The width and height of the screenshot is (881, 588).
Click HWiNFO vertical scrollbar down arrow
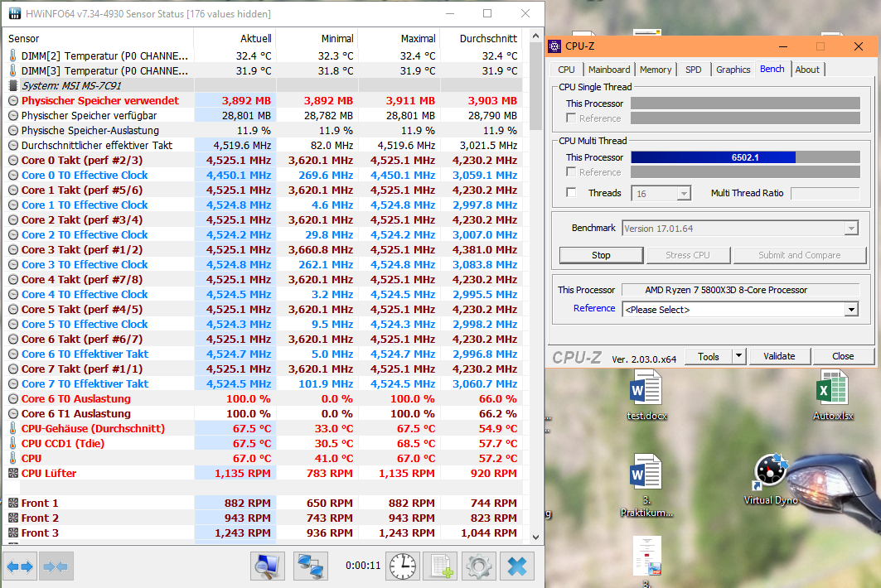535,537
